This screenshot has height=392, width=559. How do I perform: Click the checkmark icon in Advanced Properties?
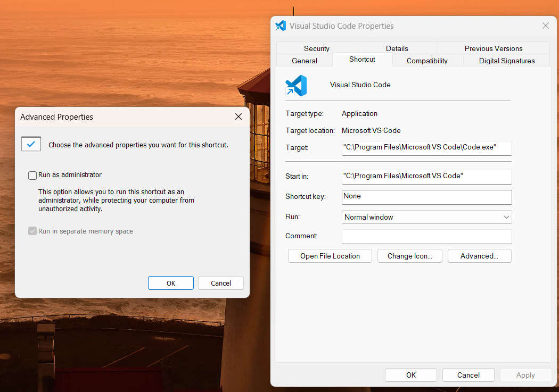(x=31, y=144)
